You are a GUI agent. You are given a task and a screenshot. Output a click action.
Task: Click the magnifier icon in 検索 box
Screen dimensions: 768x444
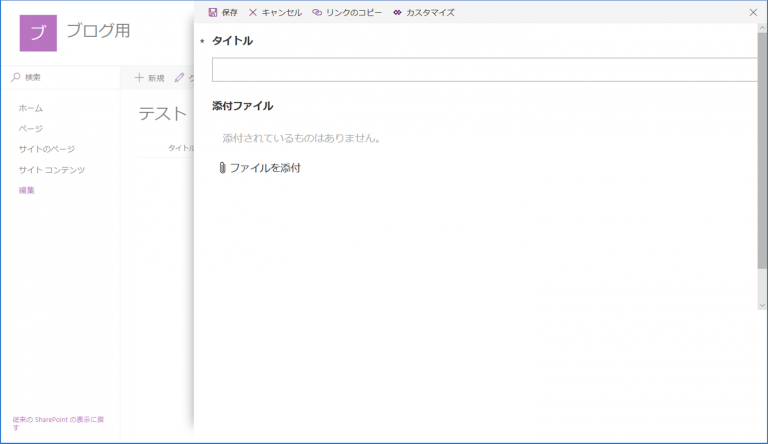coord(16,77)
